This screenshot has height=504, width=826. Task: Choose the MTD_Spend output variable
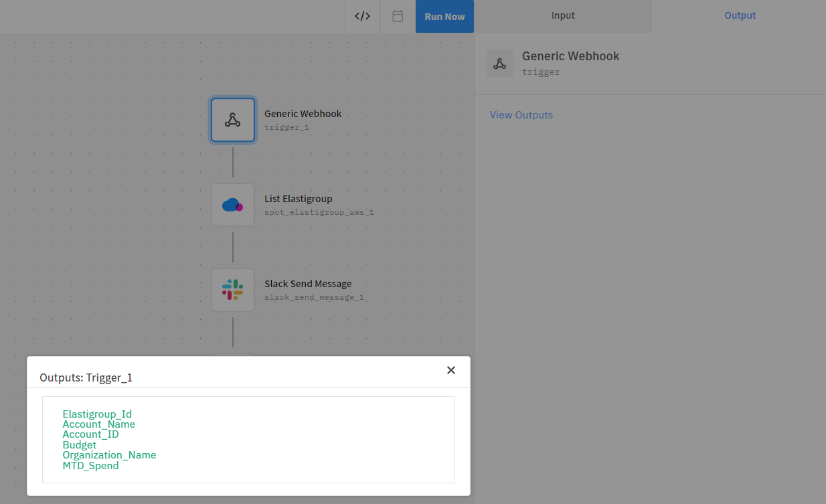pos(90,466)
